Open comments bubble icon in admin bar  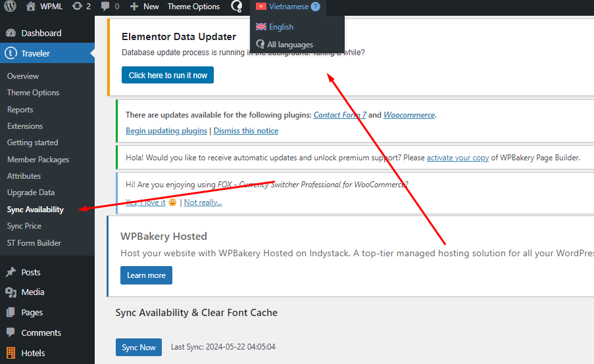coord(106,7)
